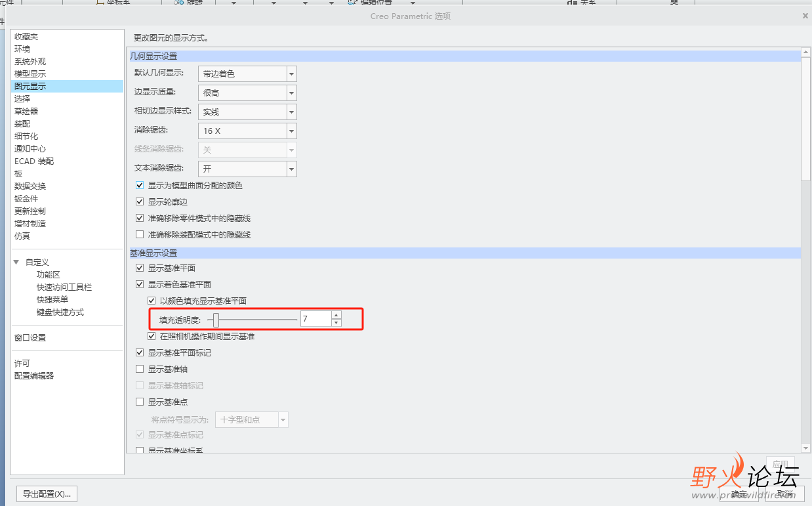The width and height of the screenshot is (812, 506).
Task: Click the 取消 button
Action: (x=785, y=494)
